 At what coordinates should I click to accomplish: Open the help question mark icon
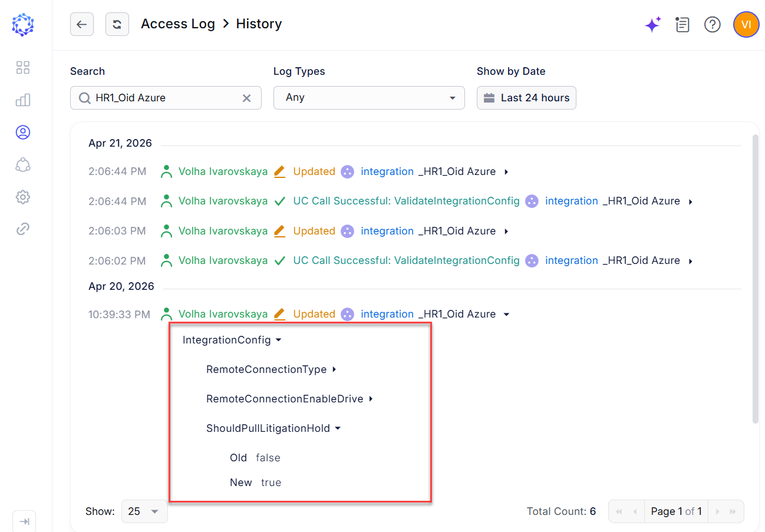pyautogui.click(x=713, y=24)
